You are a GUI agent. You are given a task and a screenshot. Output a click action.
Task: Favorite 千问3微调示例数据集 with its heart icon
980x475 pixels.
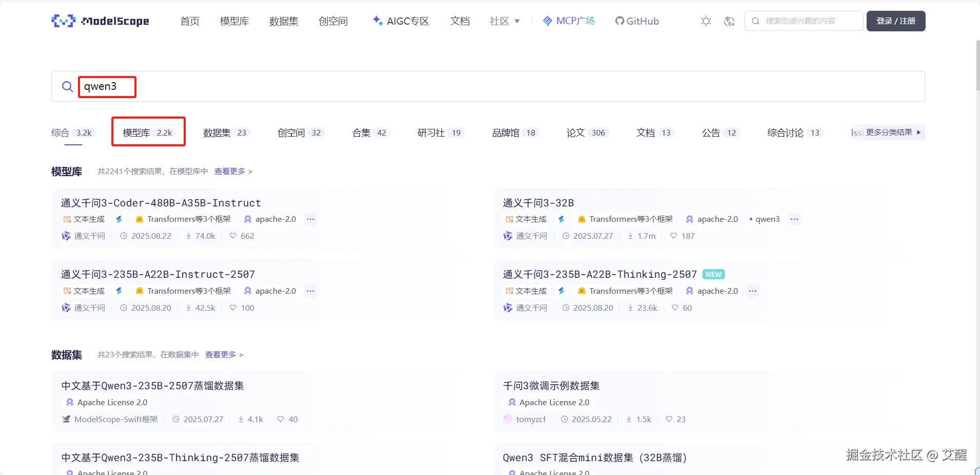pyautogui.click(x=668, y=419)
